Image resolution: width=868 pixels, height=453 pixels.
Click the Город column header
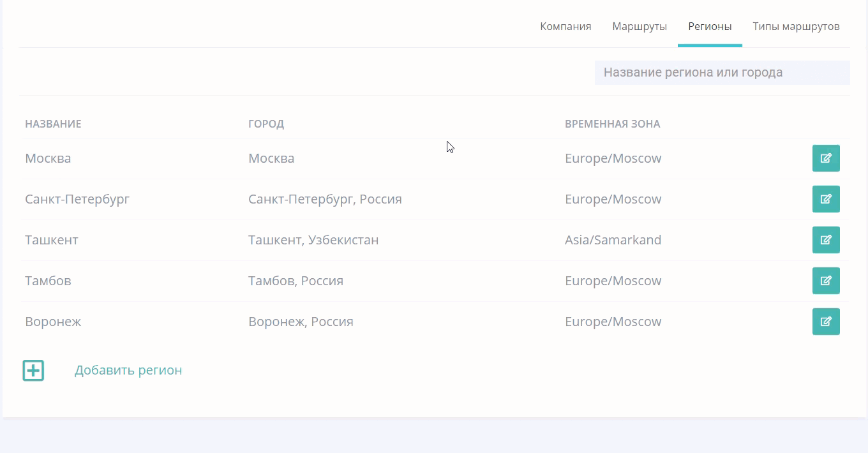tap(266, 124)
